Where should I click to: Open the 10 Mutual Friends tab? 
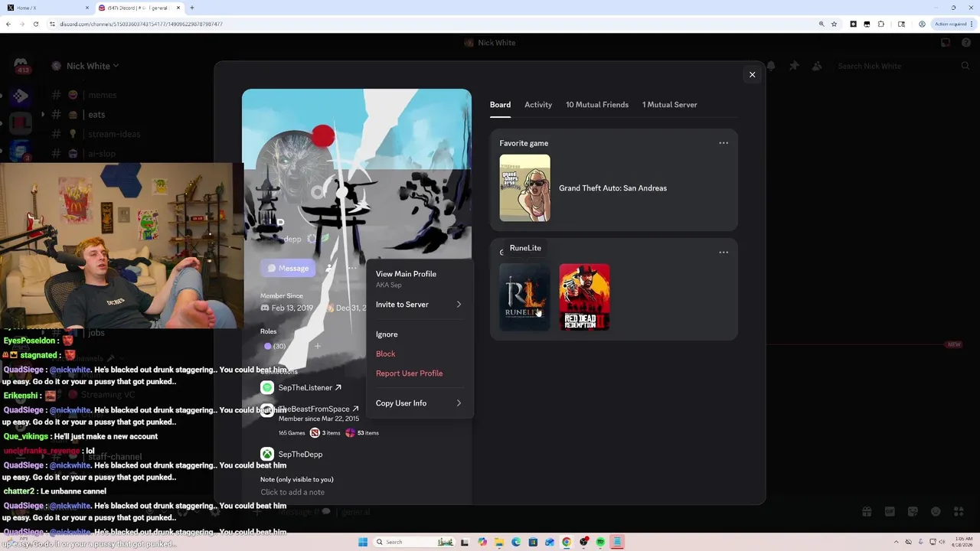coord(597,105)
